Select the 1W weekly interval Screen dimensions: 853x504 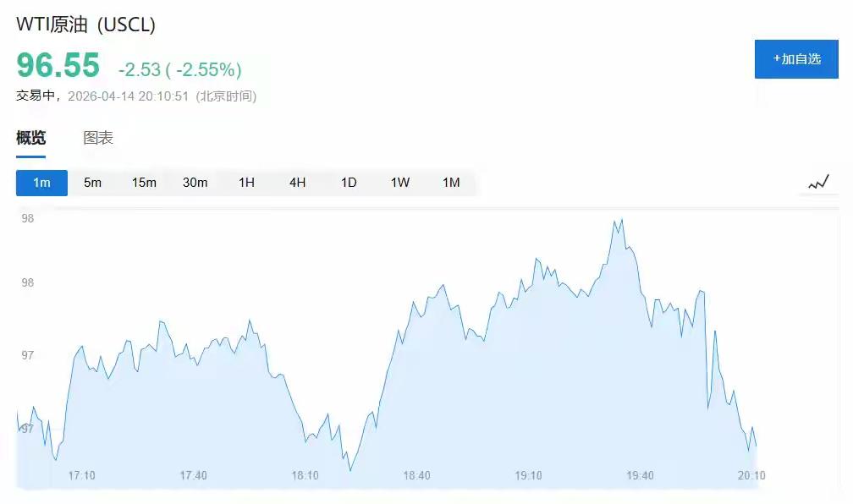click(x=400, y=183)
